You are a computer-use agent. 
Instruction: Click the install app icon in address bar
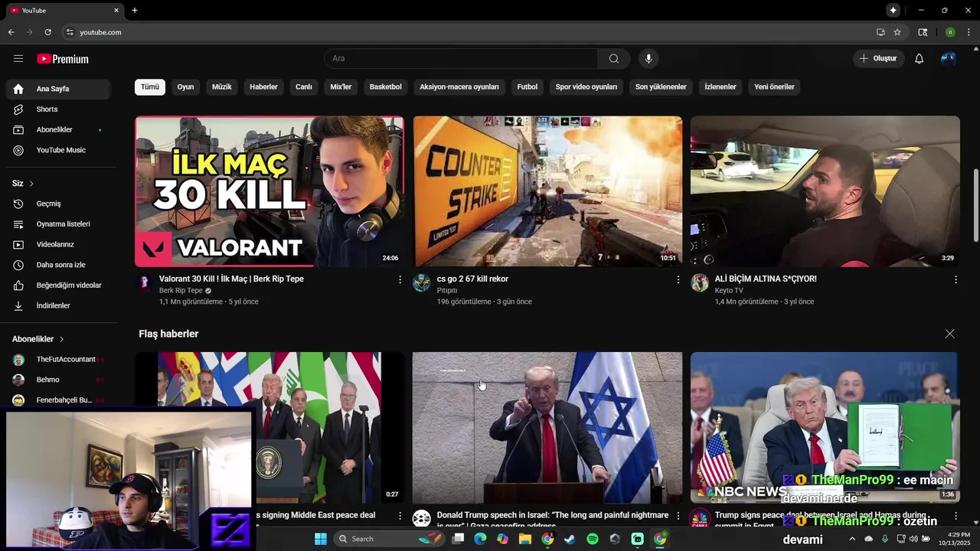click(x=880, y=32)
